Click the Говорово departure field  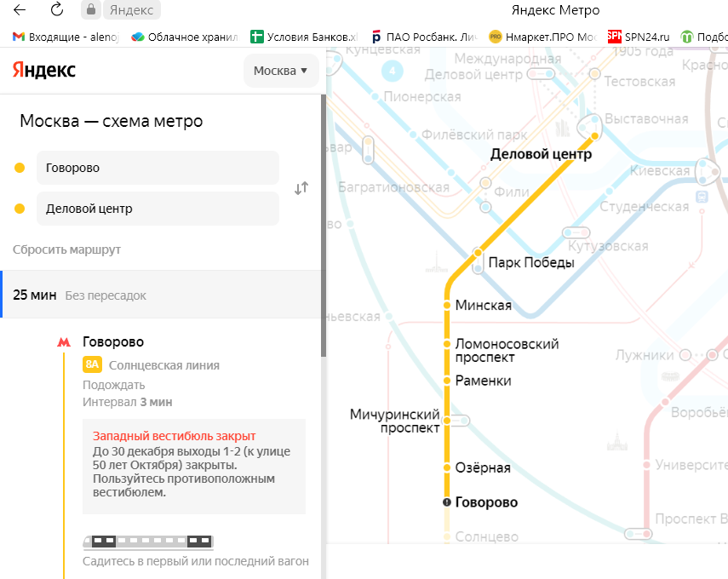tap(158, 168)
